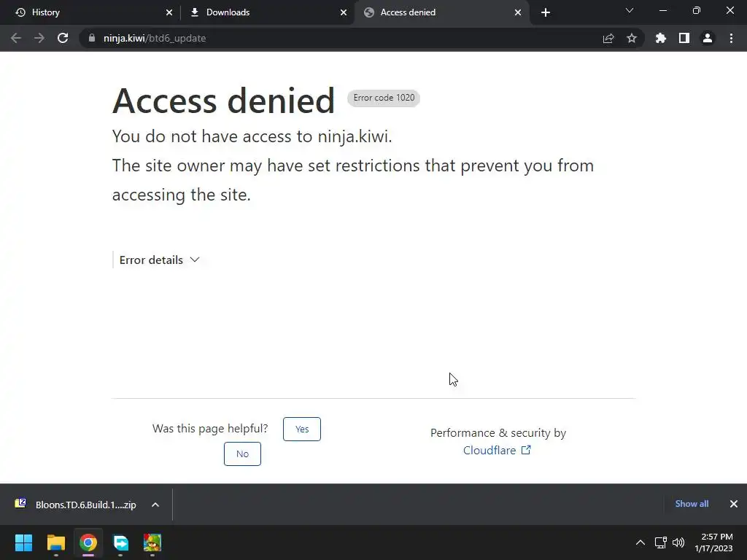747x560 pixels.
Task: View site info via the lock icon
Action: (x=92, y=38)
